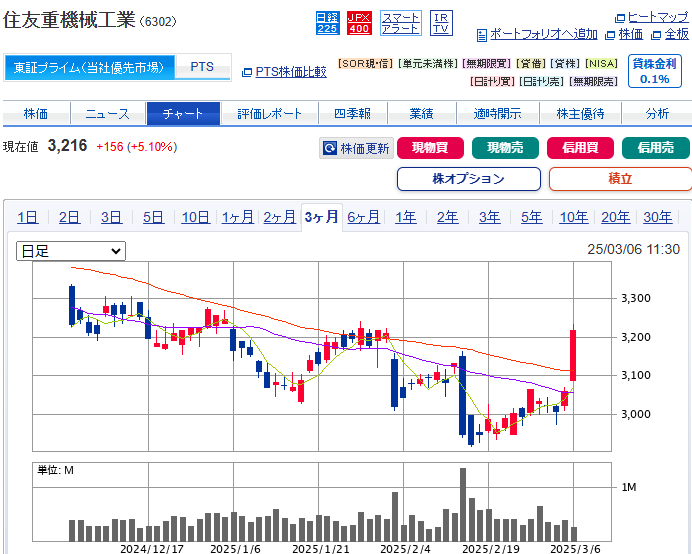The image size is (692, 554).
Task: Click the tallest volume bar
Action: (x=463, y=505)
